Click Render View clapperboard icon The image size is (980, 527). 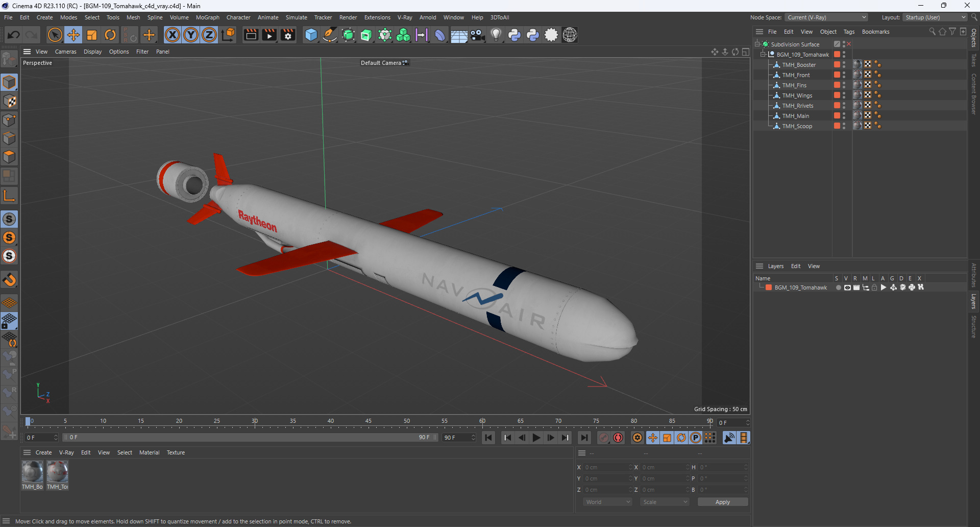(x=251, y=35)
